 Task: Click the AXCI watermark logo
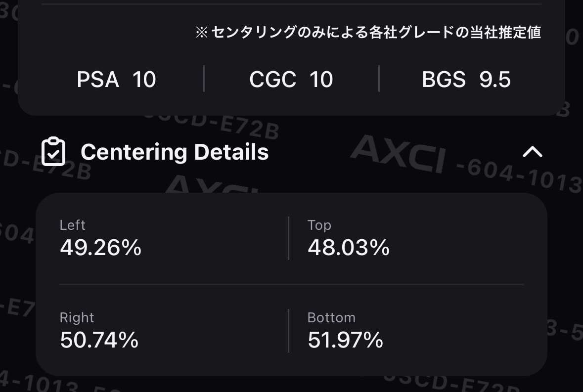tap(398, 153)
